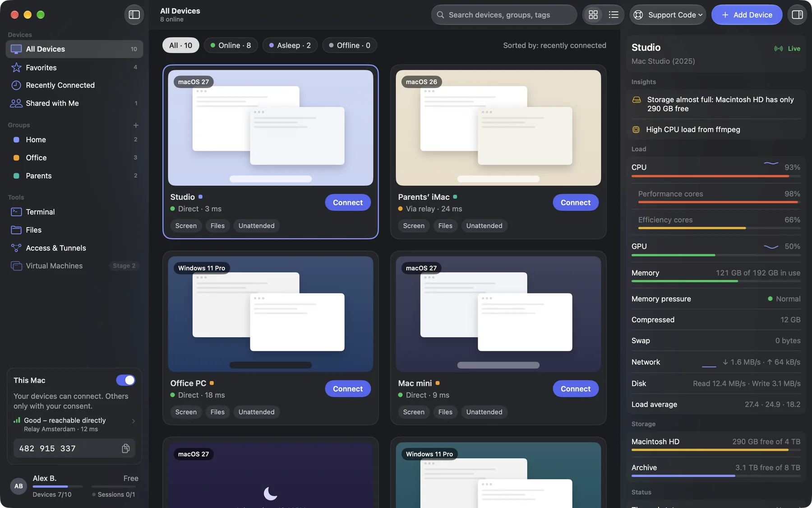The height and width of the screenshot is (508, 812).
Task: Connect to Mac mini
Action: tap(576, 388)
